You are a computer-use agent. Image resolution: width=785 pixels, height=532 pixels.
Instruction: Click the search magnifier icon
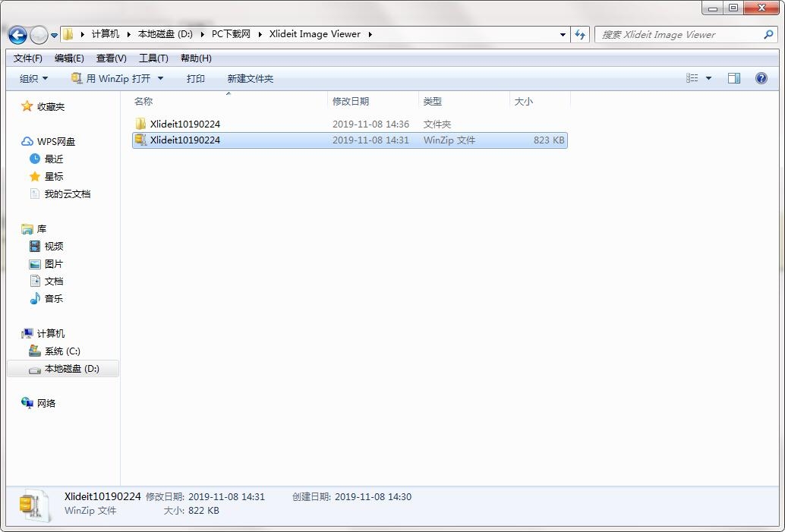[768, 35]
